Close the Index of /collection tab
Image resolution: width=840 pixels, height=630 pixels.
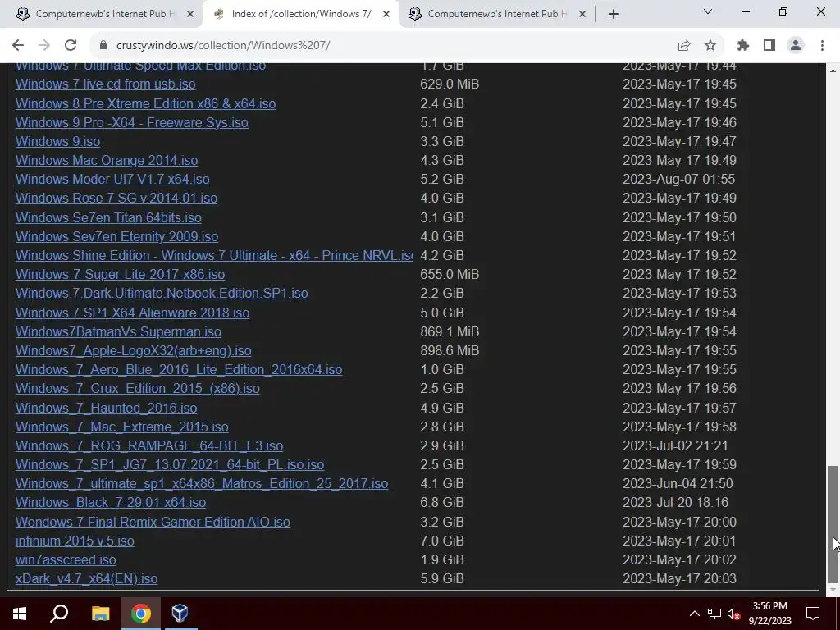pos(386,15)
